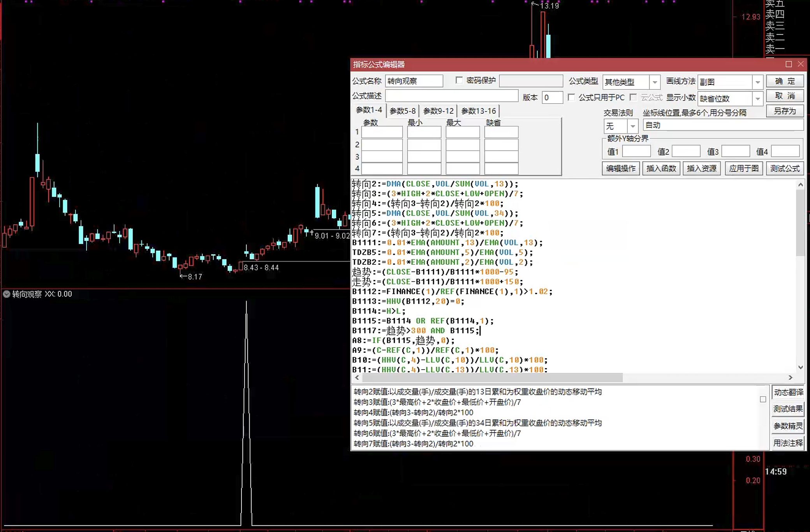
Task: Click the 转向观察 indicator toggle icon
Action: click(7, 294)
